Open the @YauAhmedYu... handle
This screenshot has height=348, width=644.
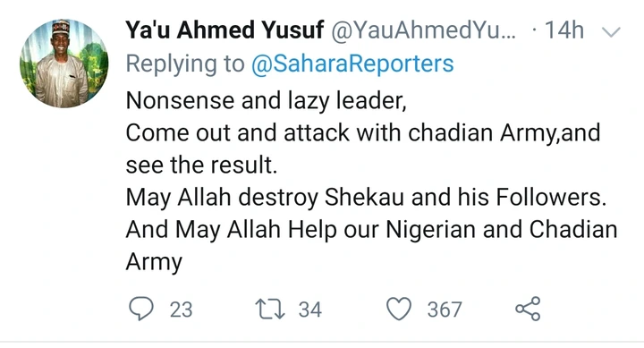tap(423, 30)
